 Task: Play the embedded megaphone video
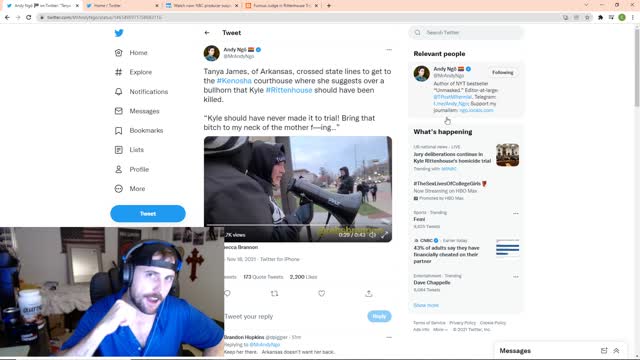[298, 189]
